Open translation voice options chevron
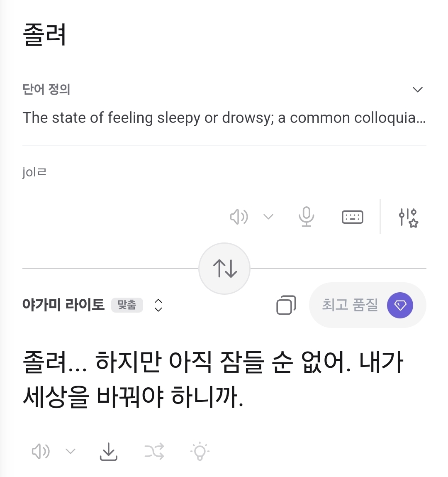The height and width of the screenshot is (477, 448). click(71, 451)
